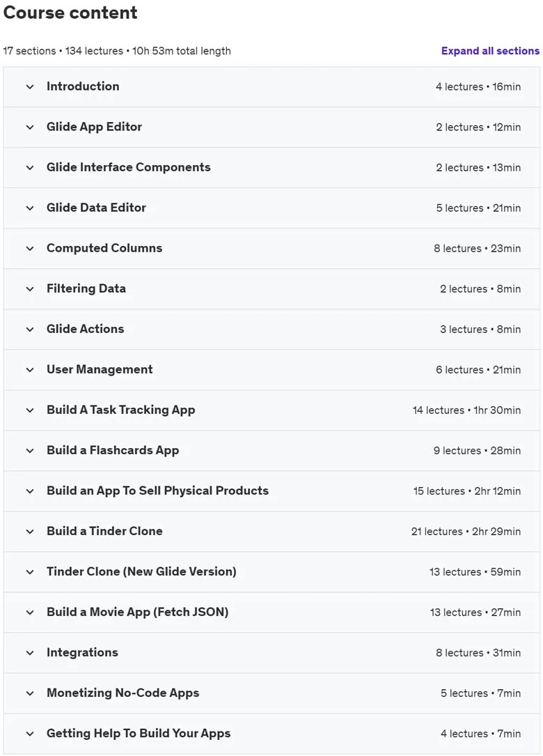Image resolution: width=543 pixels, height=756 pixels.
Task: Click '9 lectures • 28min' text
Action: pos(477,451)
